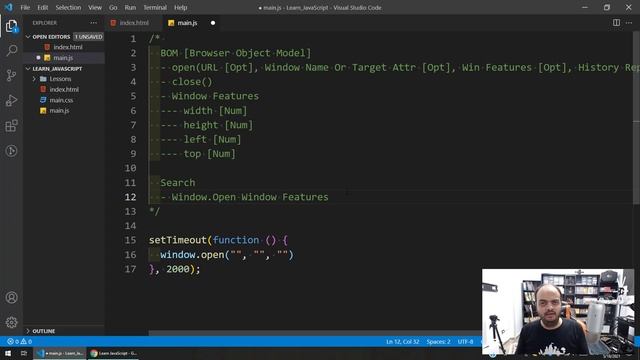Open the View menu
Screen dimensions: 640x360
pos(95,7)
